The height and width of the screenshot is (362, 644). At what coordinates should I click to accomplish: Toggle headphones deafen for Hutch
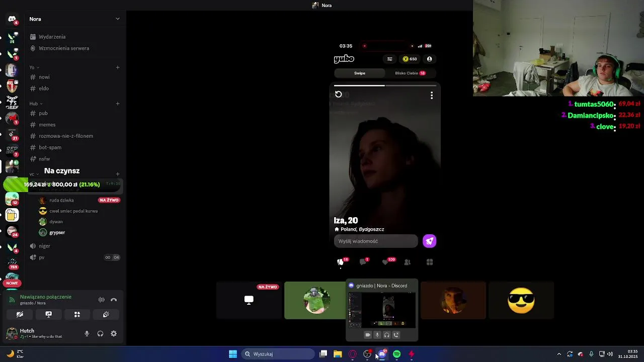click(100, 334)
